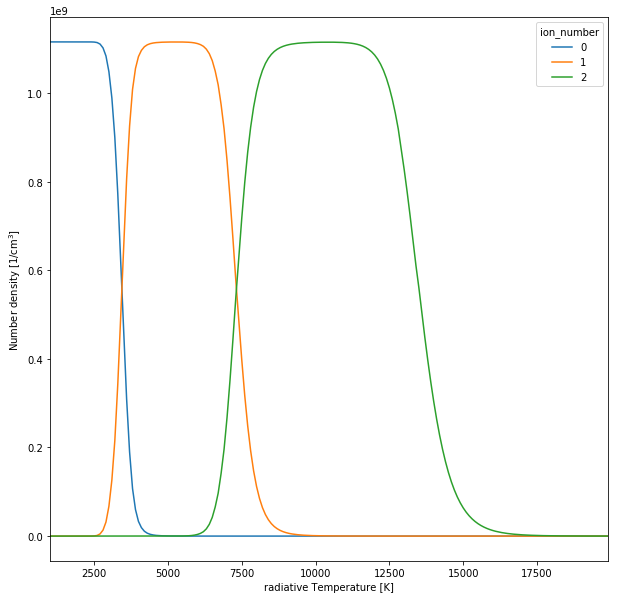Image resolution: width=618 pixels, height=599 pixels.
Task: Click the orange line swatch in legend
Action: click(553, 62)
